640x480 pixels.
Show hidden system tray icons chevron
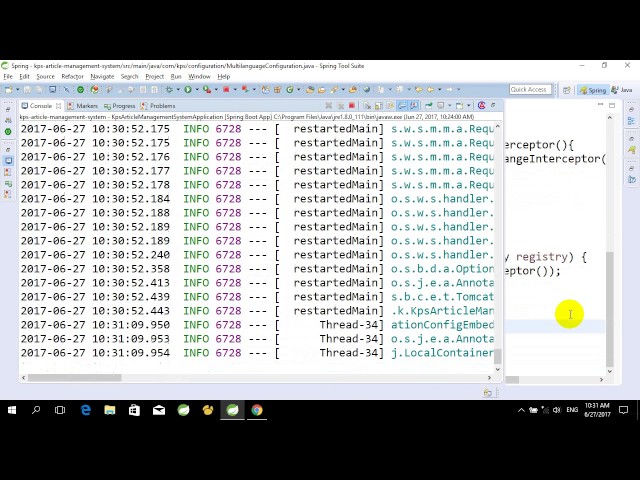[521, 410]
